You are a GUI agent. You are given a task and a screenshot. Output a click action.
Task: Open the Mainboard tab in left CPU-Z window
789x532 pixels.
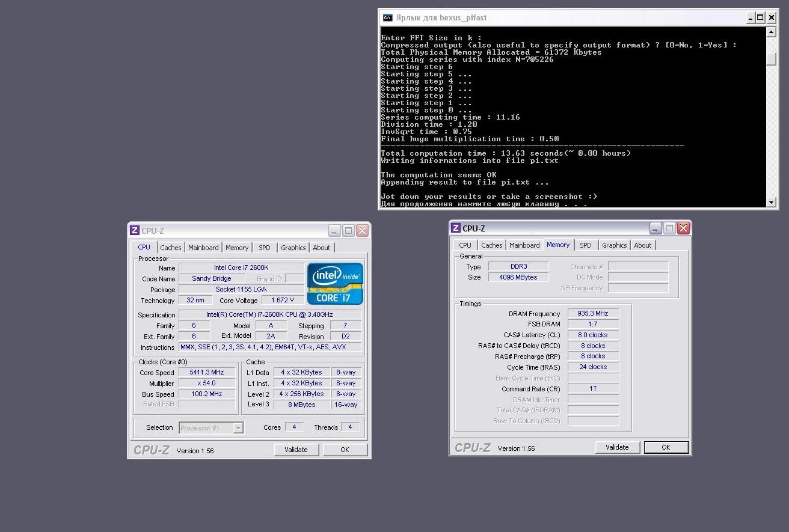(203, 248)
